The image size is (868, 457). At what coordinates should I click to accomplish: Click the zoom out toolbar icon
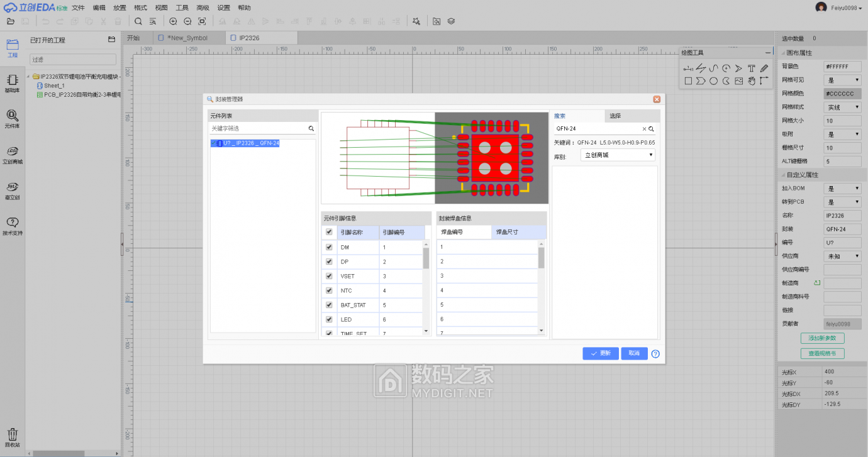pos(187,21)
